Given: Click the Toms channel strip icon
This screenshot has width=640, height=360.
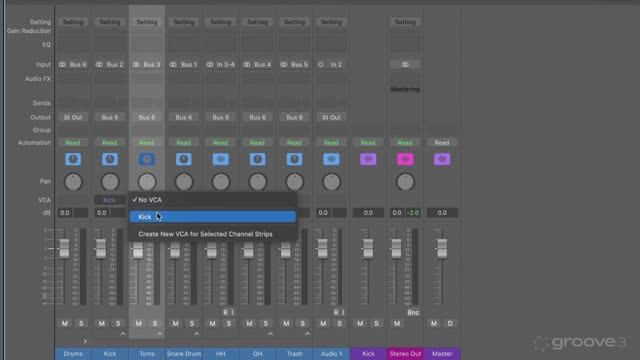Looking at the screenshot, I should (x=147, y=159).
